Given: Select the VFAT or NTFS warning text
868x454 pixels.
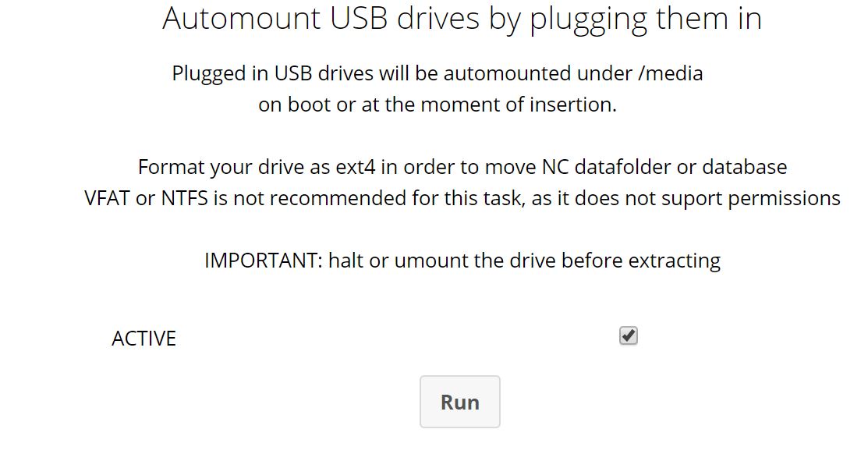Looking at the screenshot, I should [462, 198].
